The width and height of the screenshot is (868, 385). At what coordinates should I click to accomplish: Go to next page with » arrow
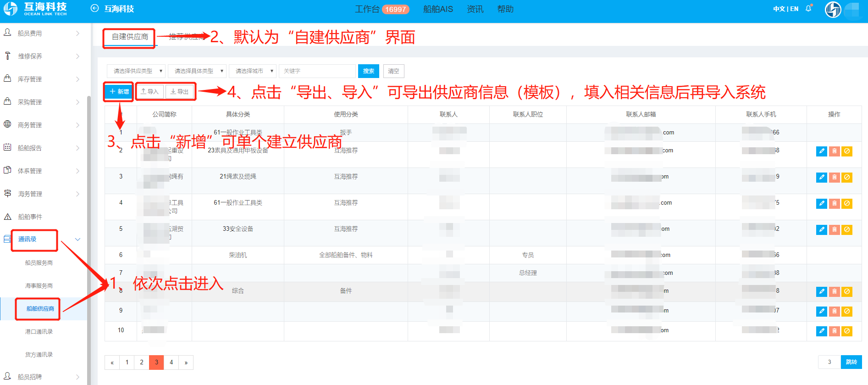point(186,363)
